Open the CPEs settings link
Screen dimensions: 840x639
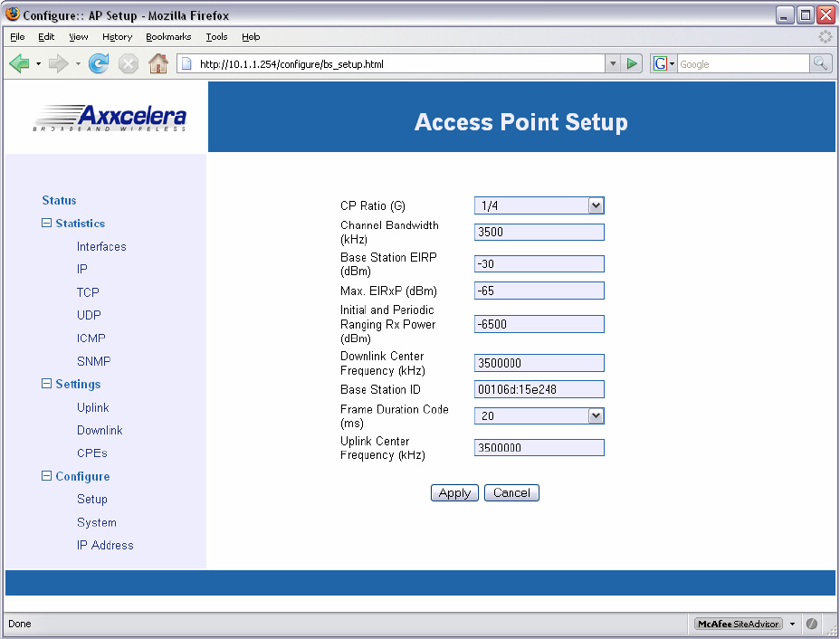(92, 453)
